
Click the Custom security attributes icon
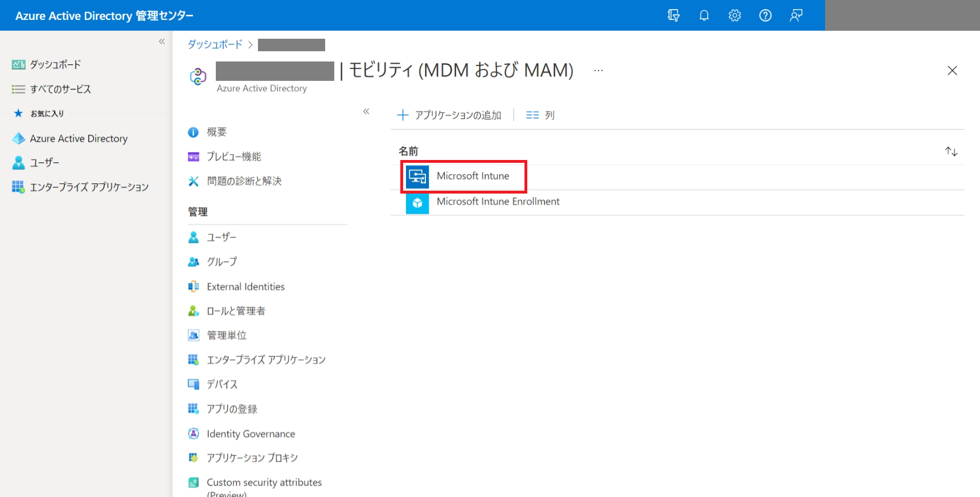(x=194, y=483)
